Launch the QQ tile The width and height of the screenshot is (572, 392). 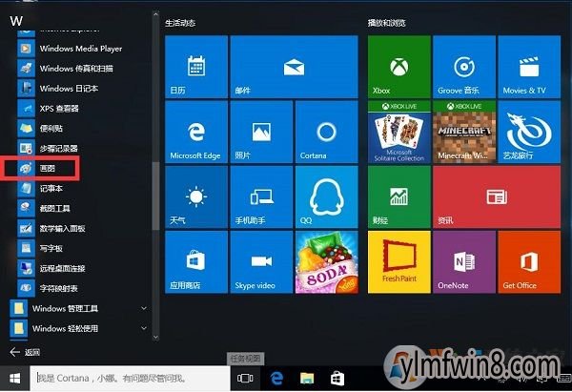(x=326, y=197)
